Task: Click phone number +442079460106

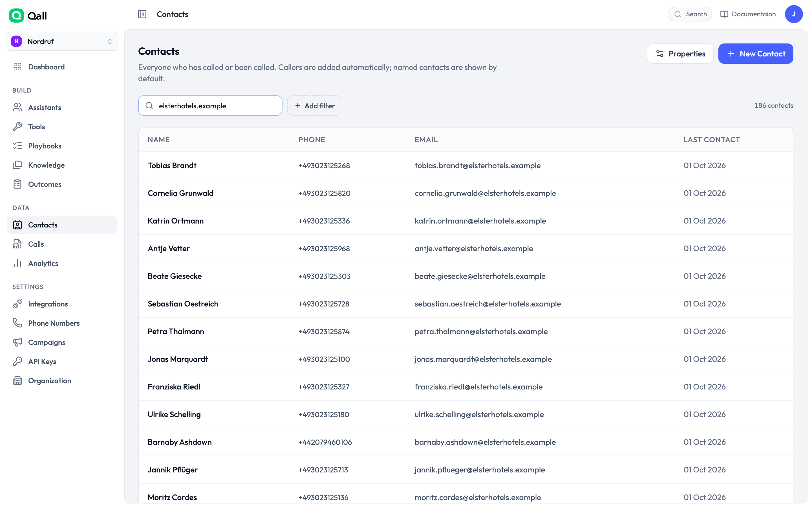Action: pyautogui.click(x=325, y=442)
